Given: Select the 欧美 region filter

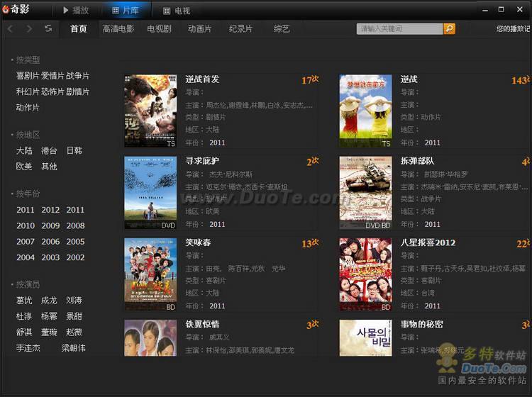Looking at the screenshot, I should click(24, 167).
